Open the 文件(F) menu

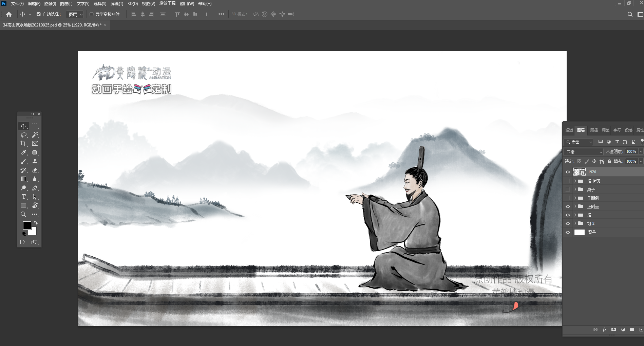point(17,4)
